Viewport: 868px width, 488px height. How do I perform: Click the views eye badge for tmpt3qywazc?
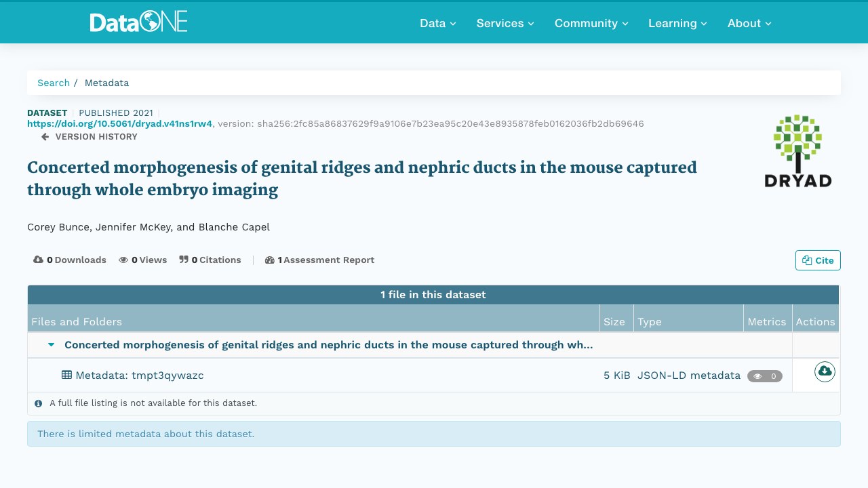pyautogui.click(x=765, y=376)
